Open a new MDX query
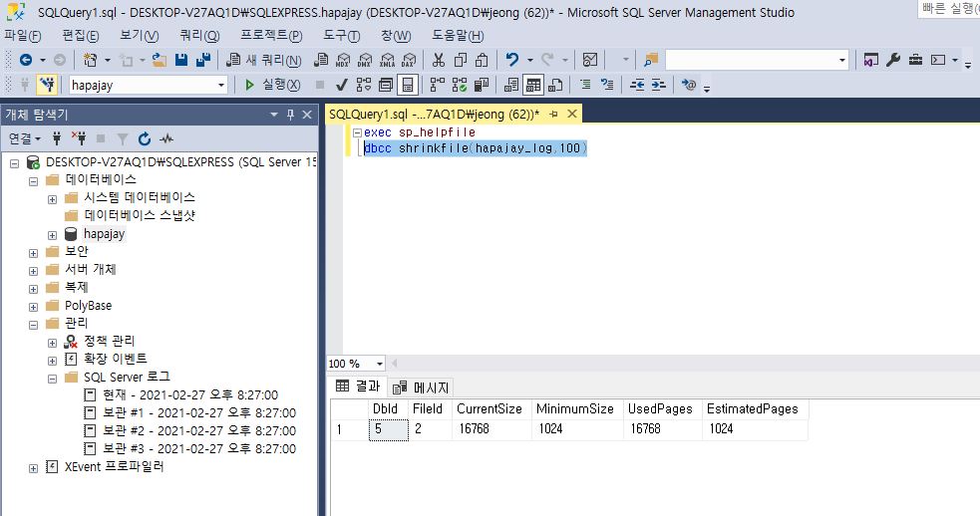Viewport: 980px width, 516px height. (343, 60)
